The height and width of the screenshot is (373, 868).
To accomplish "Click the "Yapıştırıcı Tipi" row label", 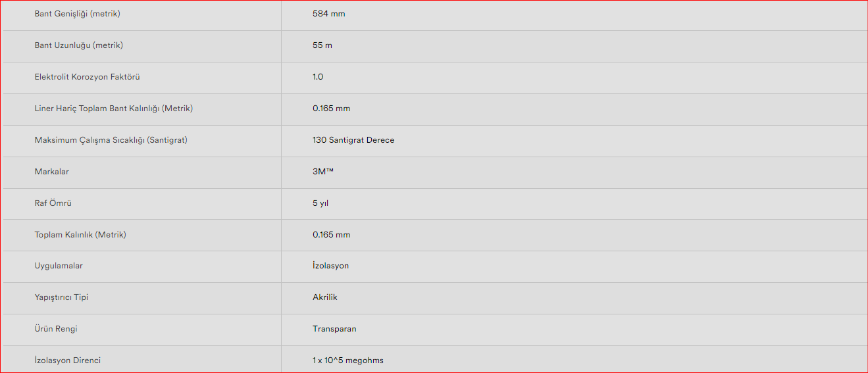I will (61, 297).
